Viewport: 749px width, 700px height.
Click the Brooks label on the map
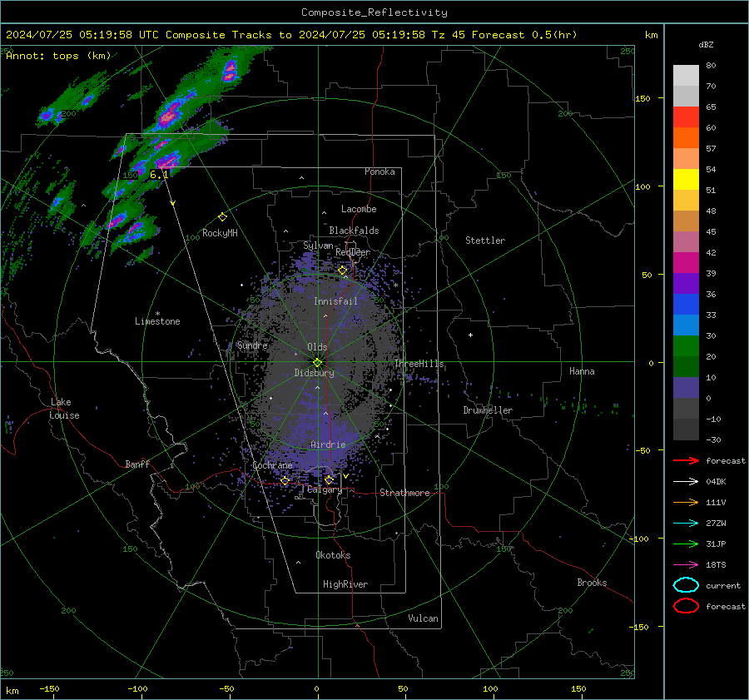point(592,583)
